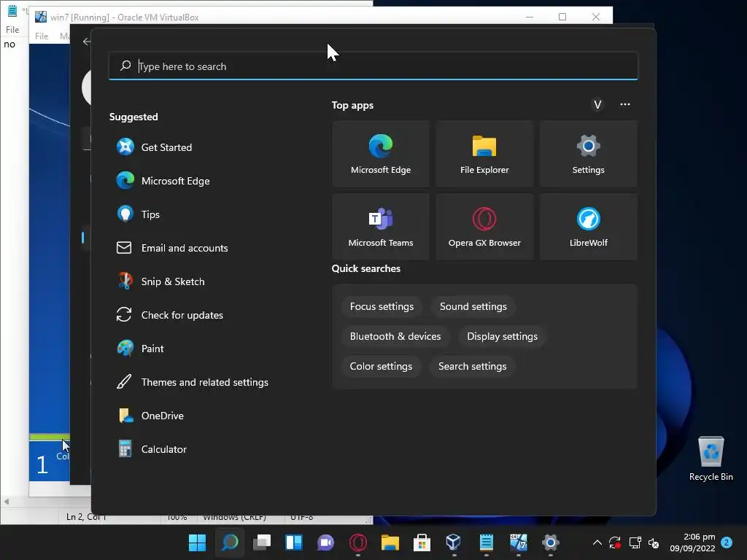747x560 pixels.
Task: Open Microsoft Store from taskbar
Action: tap(422, 542)
